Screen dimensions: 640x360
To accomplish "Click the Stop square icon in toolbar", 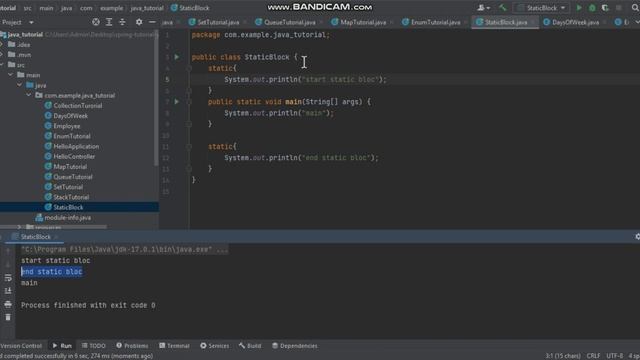I will click(x=619, y=8).
